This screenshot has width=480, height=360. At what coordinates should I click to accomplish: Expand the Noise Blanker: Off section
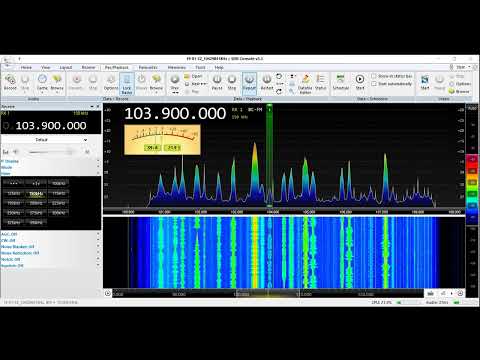coord(50,247)
